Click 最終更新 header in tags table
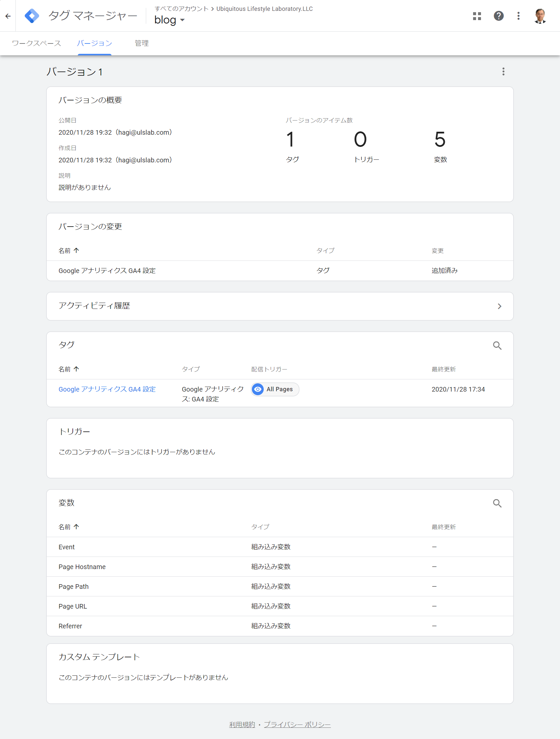This screenshot has width=560, height=739. click(443, 369)
